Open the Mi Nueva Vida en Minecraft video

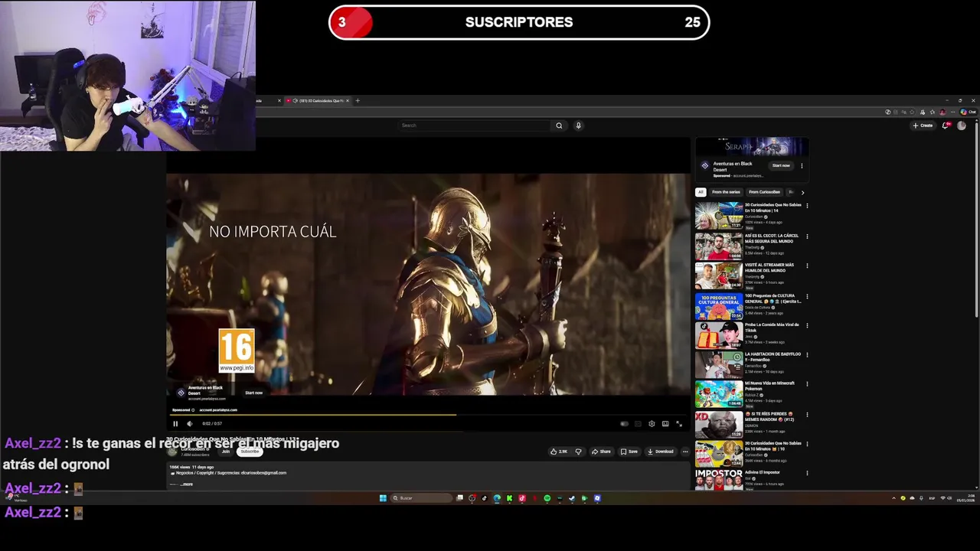tap(719, 394)
